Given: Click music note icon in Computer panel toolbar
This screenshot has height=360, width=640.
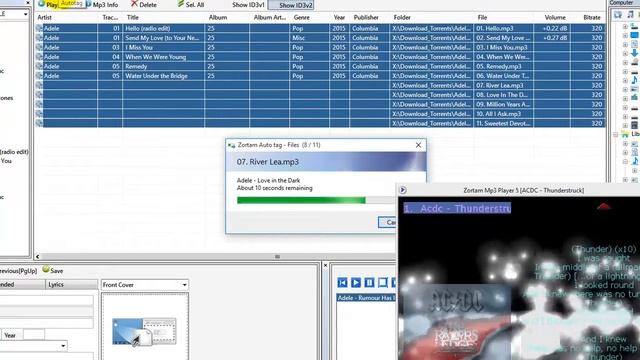Looking at the screenshot, I should tap(631, 15).
